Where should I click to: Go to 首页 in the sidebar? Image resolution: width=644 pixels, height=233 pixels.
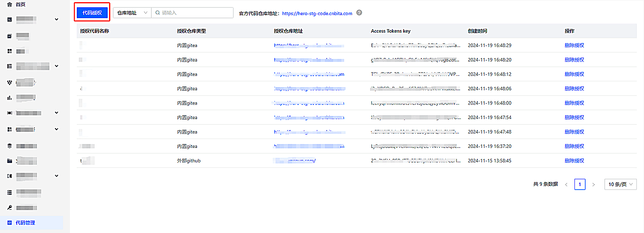[x=20, y=4]
